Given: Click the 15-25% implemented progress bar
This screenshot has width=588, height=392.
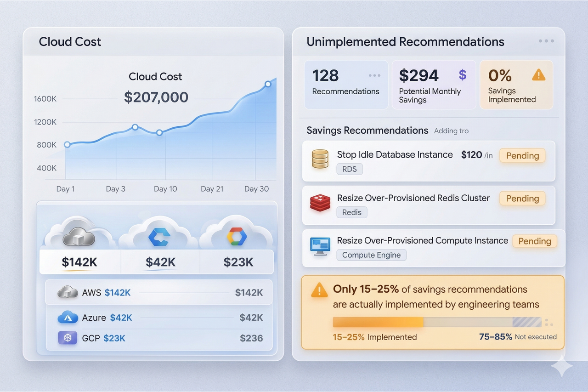Looking at the screenshot, I should click(377, 323).
